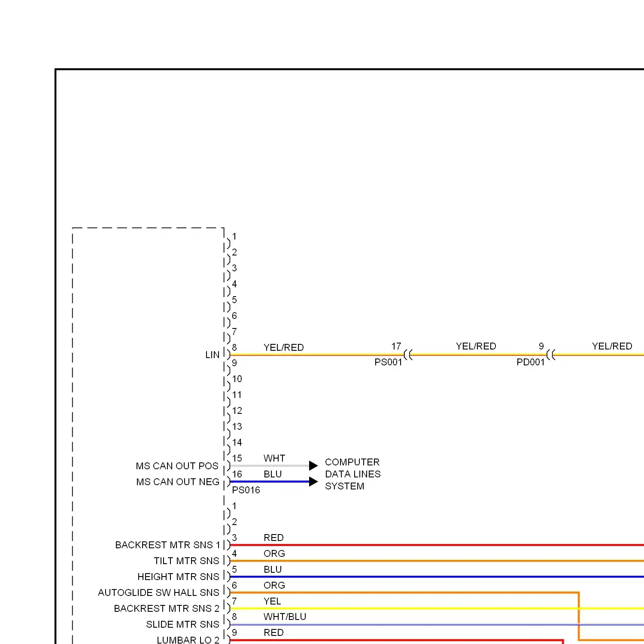Image resolution: width=644 pixels, height=644 pixels.
Task: Click the LIN pin label
Action: coord(212,355)
